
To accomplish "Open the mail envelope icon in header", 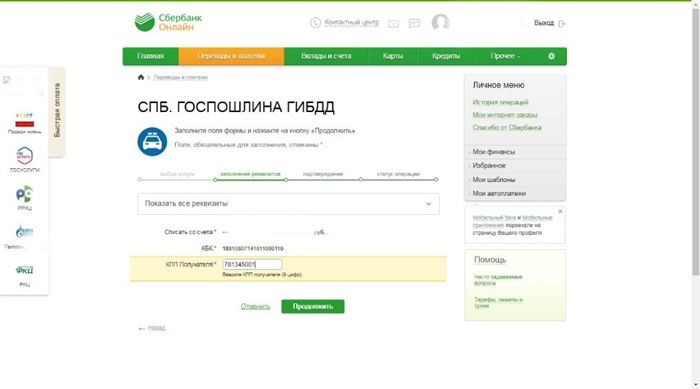I will tap(393, 23).
